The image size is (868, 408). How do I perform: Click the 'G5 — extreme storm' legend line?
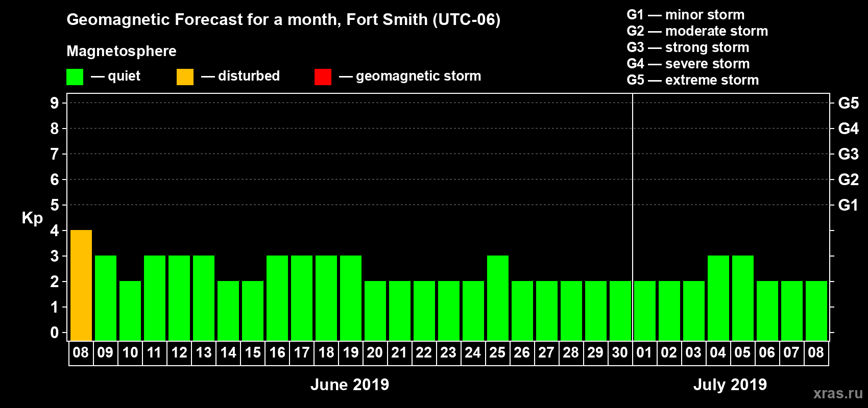[693, 80]
